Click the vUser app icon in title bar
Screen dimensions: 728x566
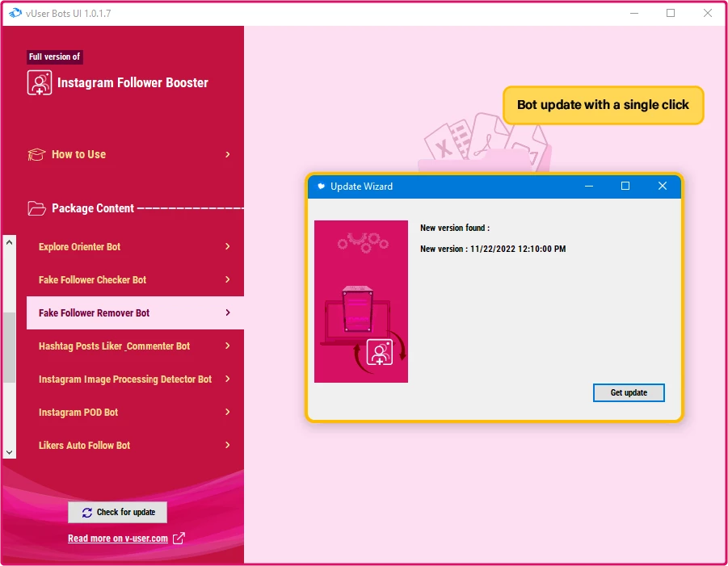(15, 13)
